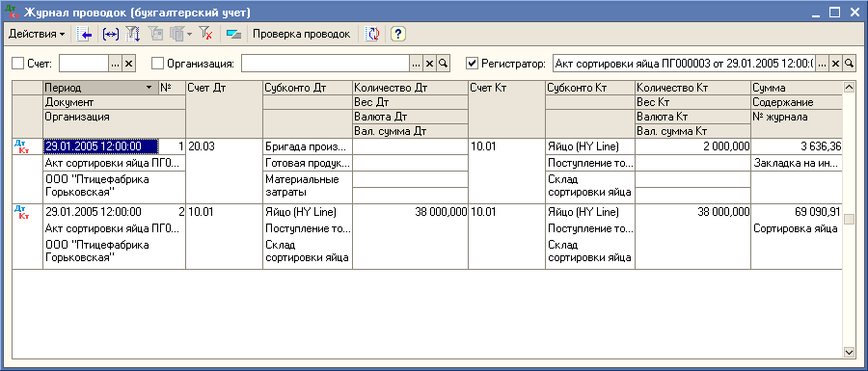Select debit account 10.01 in entry 2
Image resolution: width=868 pixels, height=371 pixels.
(x=224, y=237)
